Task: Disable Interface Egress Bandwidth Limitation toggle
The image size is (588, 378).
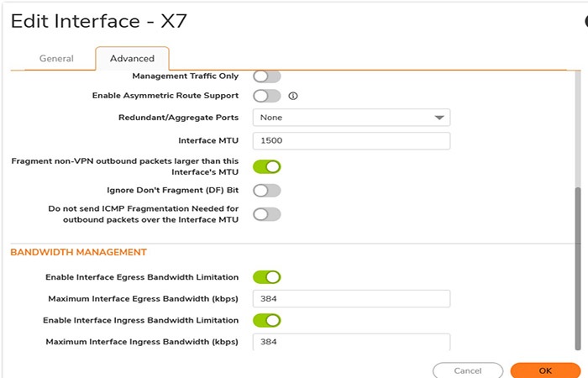Action: point(266,277)
